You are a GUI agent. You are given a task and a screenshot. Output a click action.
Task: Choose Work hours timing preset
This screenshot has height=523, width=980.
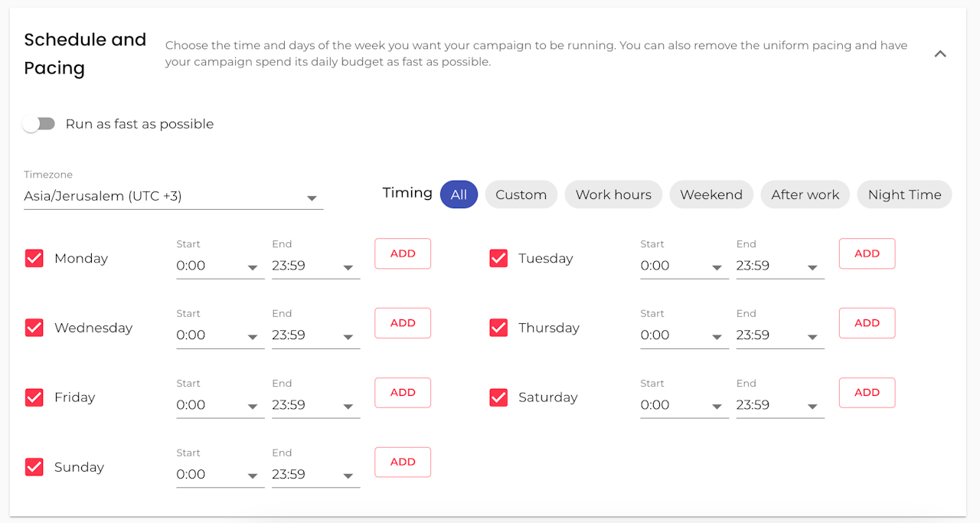613,194
